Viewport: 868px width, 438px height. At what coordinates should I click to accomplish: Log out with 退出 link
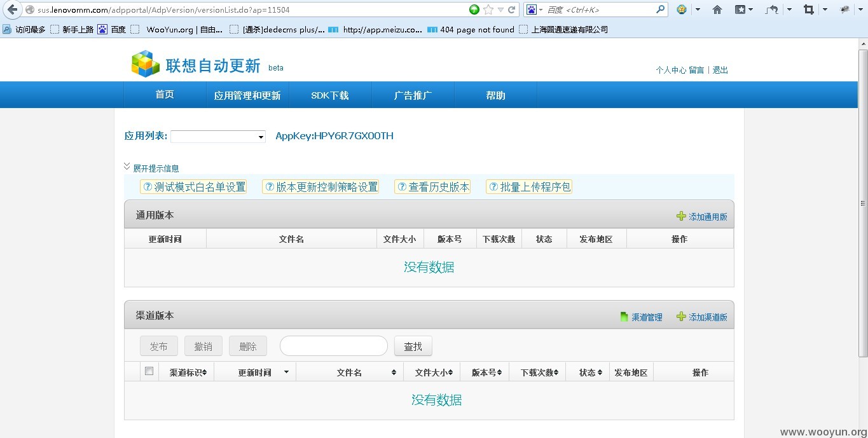tap(720, 70)
